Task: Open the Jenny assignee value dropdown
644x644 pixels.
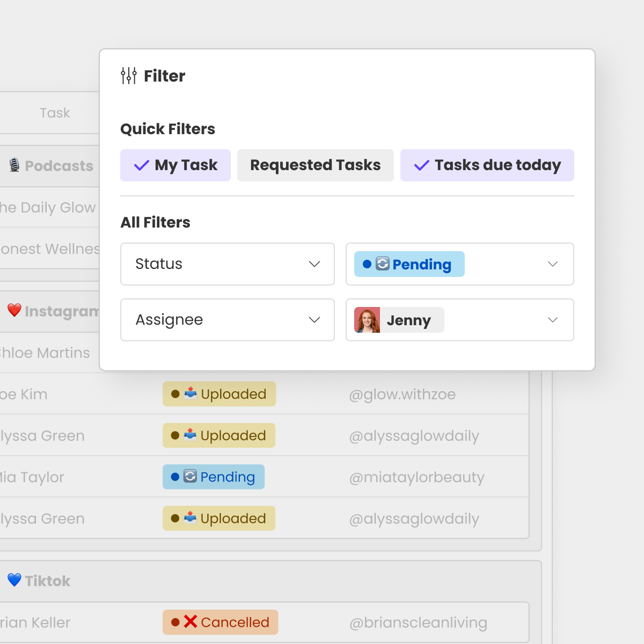Action: 552,320
